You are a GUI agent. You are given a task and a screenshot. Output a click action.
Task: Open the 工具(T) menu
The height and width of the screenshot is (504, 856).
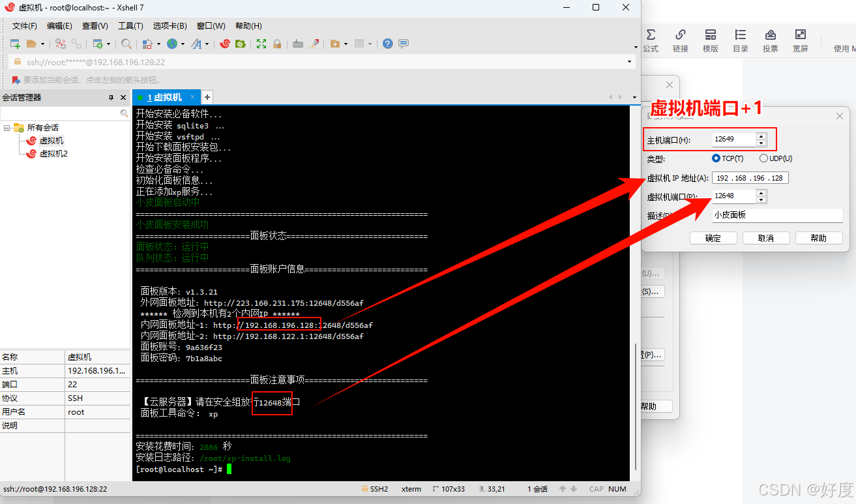tap(130, 26)
